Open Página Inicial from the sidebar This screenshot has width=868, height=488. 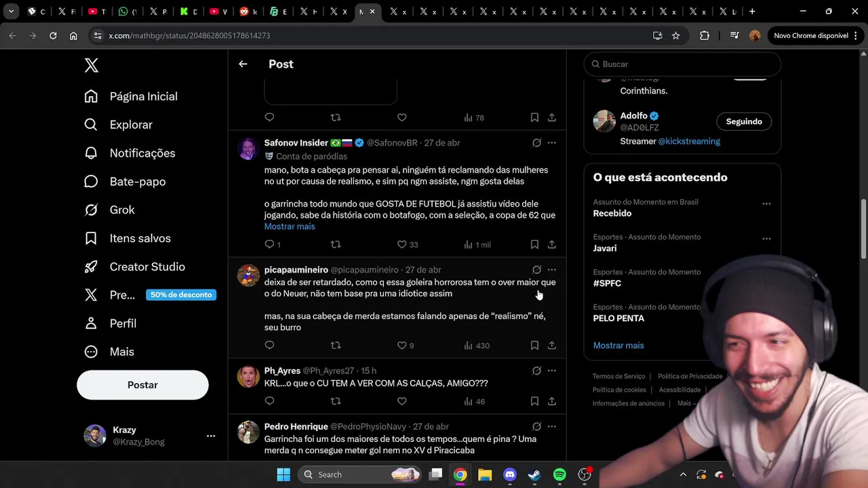131,96
